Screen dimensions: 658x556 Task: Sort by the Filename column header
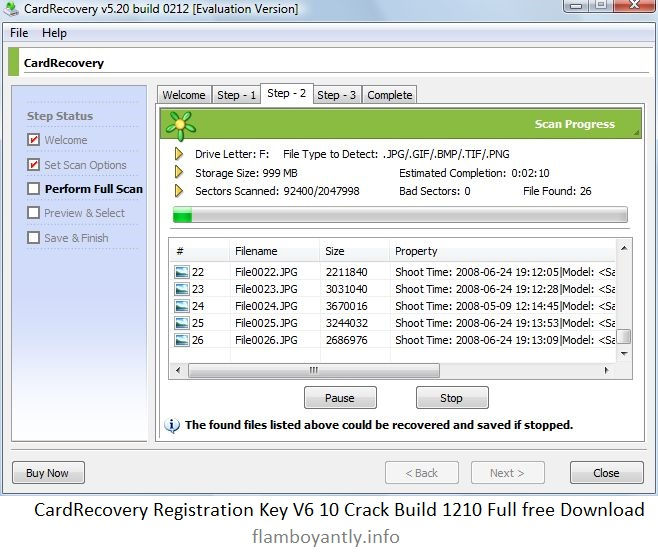coord(275,251)
